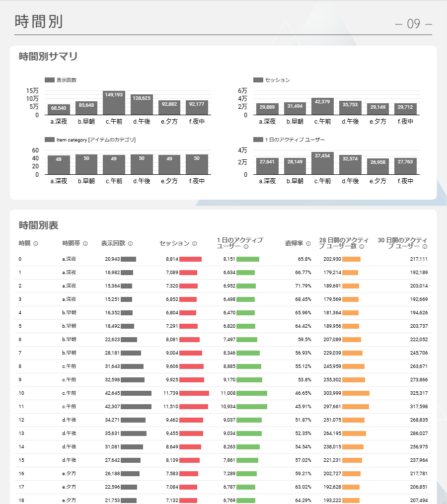The image size is (447, 504).
Task: Sort by 28日間のアクティブユーザー数 column header
Action: (344, 243)
